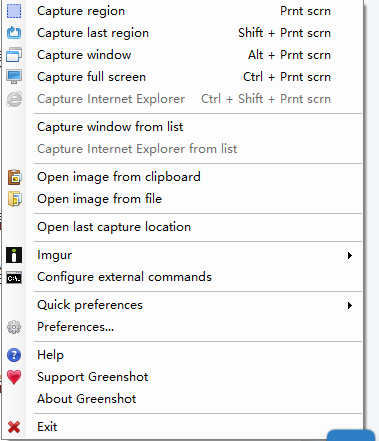Open Preferences... dialog entry
Viewport: 379px width, 441px height.
[183, 327]
